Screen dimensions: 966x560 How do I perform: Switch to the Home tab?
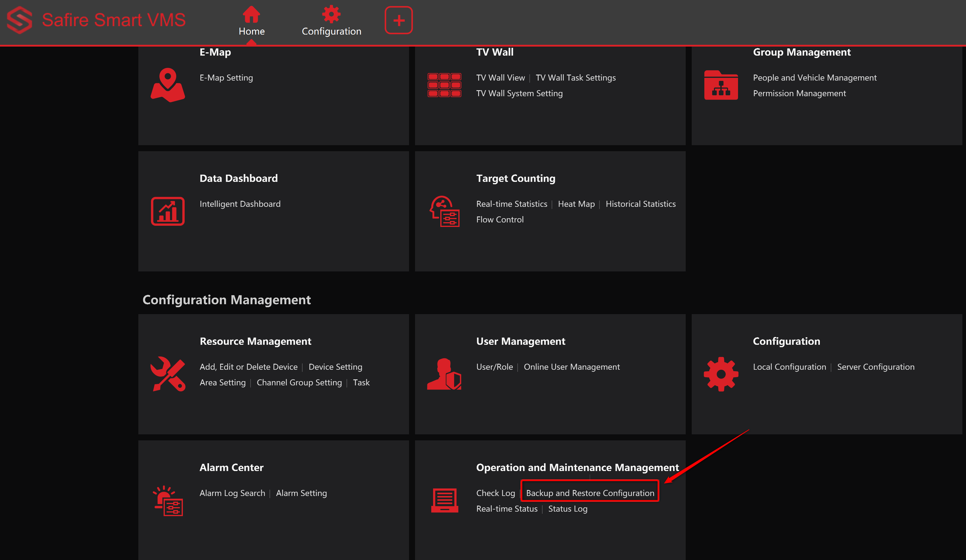coord(251,21)
